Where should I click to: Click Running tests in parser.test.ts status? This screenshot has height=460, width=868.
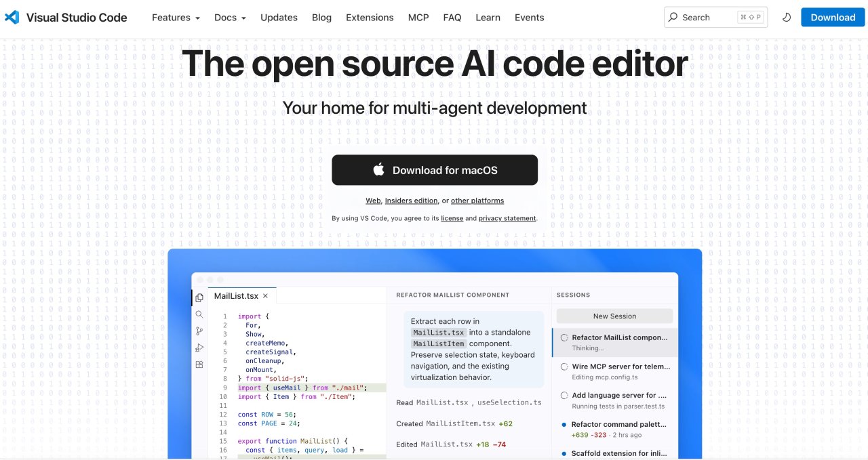618,406
